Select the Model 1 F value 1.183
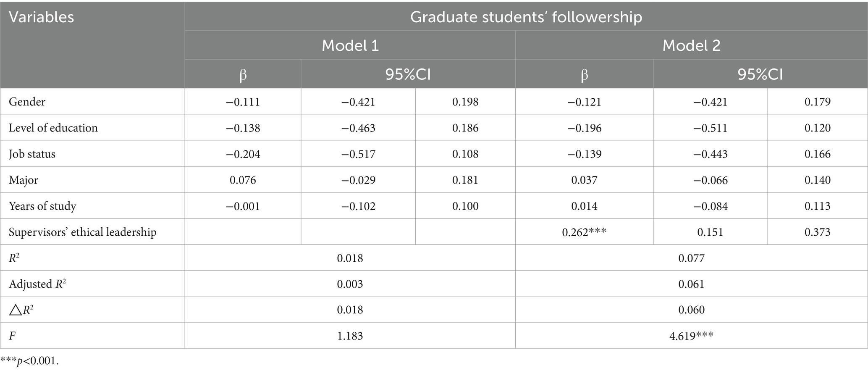The image size is (868, 371). [x=350, y=336]
